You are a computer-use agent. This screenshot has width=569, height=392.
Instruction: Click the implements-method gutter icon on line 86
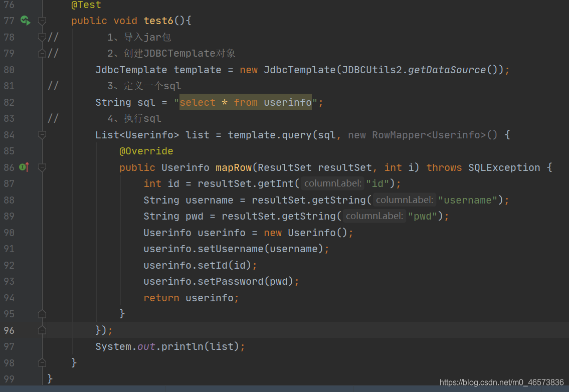[x=24, y=167]
